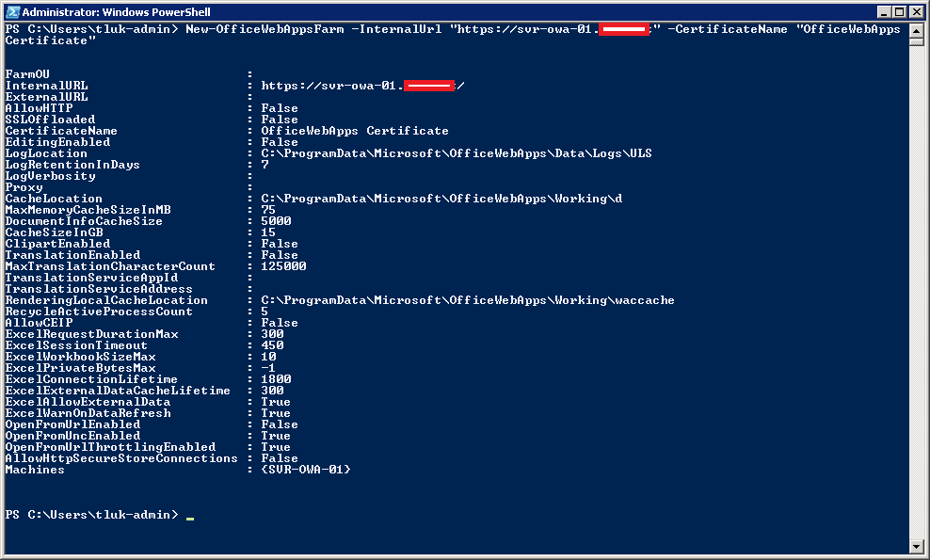Click the MaxTranslationCharacterCount value 125000

click(283, 266)
